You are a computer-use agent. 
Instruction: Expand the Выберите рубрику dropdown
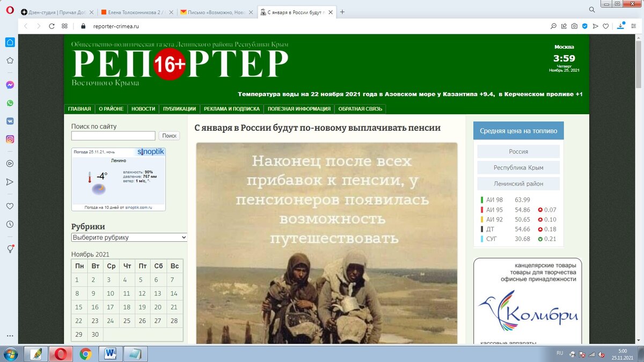pyautogui.click(x=129, y=238)
